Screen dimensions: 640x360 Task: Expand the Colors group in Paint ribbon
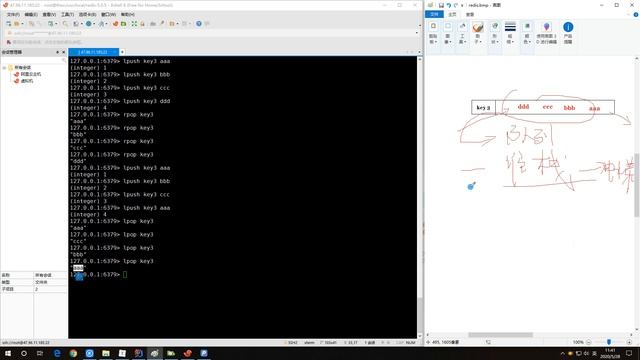pos(527,33)
